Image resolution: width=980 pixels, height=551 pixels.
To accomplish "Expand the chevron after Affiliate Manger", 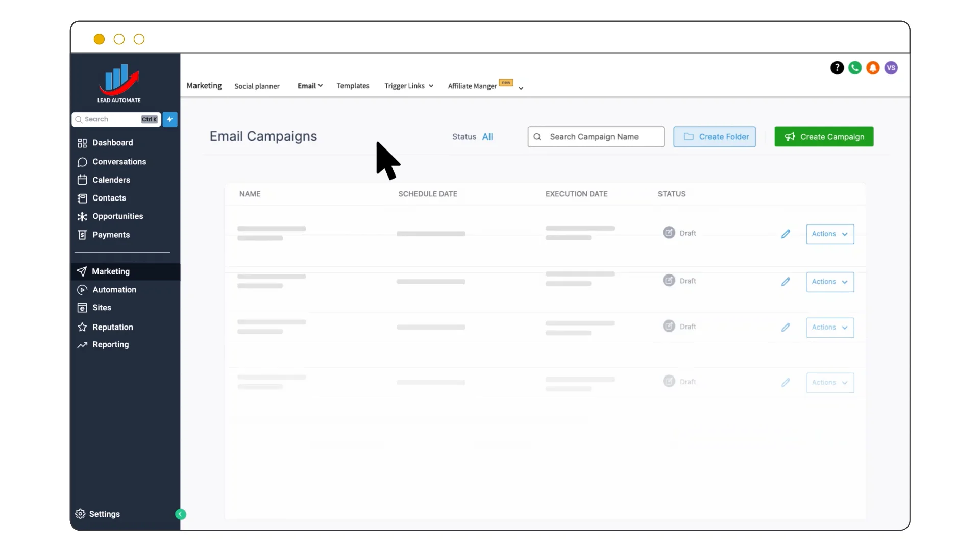I will coord(521,88).
